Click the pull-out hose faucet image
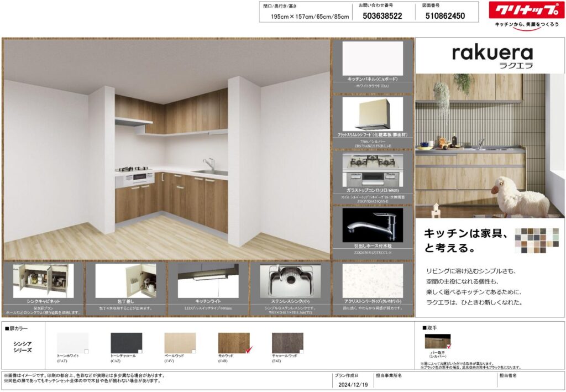 point(373,224)
